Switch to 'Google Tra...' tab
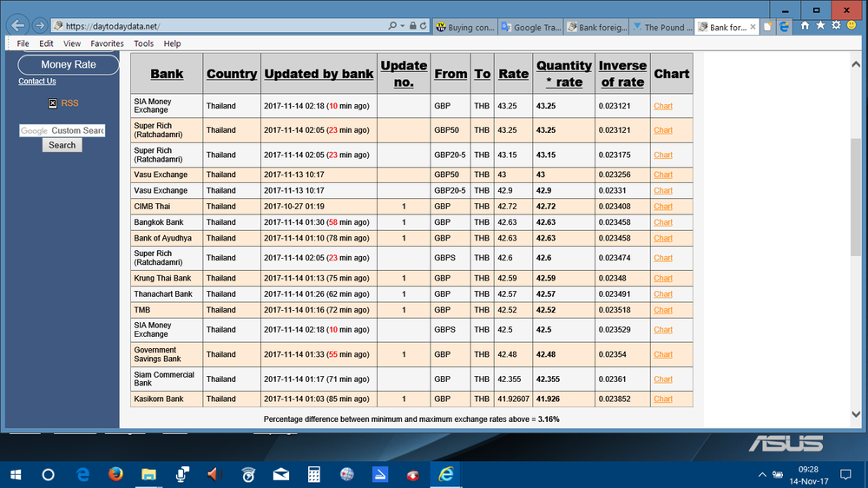The width and height of the screenshot is (868, 488). [530, 27]
